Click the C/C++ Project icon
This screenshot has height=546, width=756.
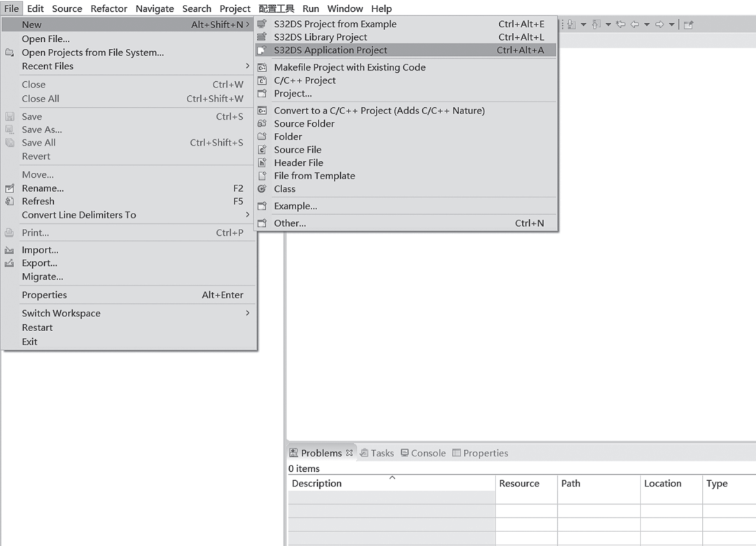(262, 80)
